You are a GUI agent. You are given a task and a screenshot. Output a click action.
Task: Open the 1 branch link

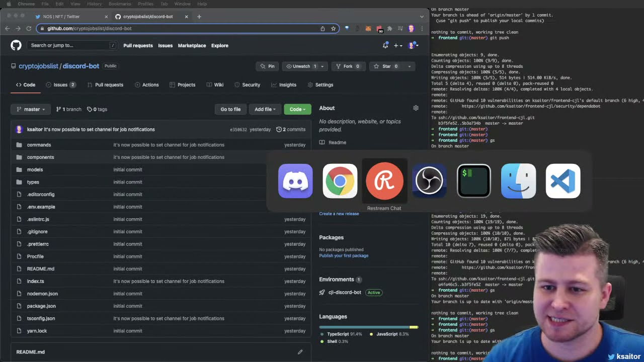pyautogui.click(x=68, y=109)
